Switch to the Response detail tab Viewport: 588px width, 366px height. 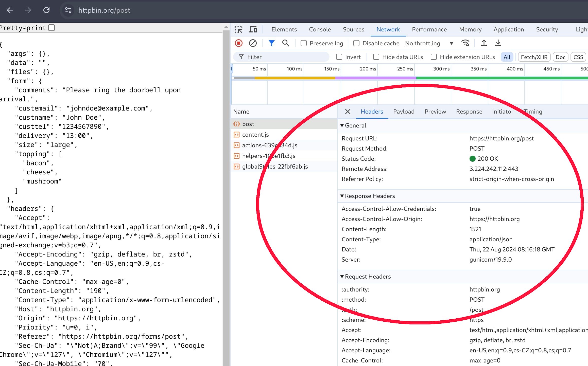click(x=469, y=112)
